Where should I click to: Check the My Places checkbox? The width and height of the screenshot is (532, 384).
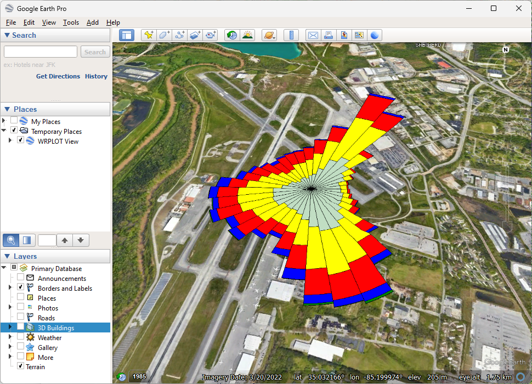[14, 120]
